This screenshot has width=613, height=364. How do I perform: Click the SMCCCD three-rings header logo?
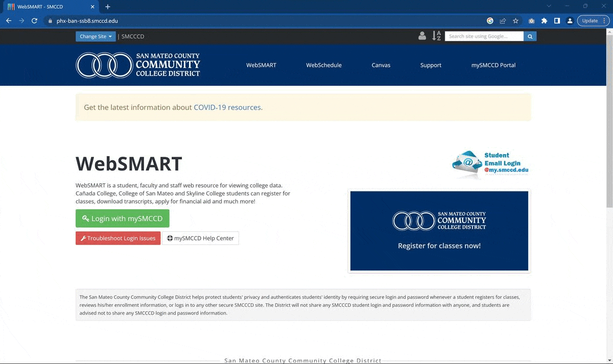pos(138,65)
